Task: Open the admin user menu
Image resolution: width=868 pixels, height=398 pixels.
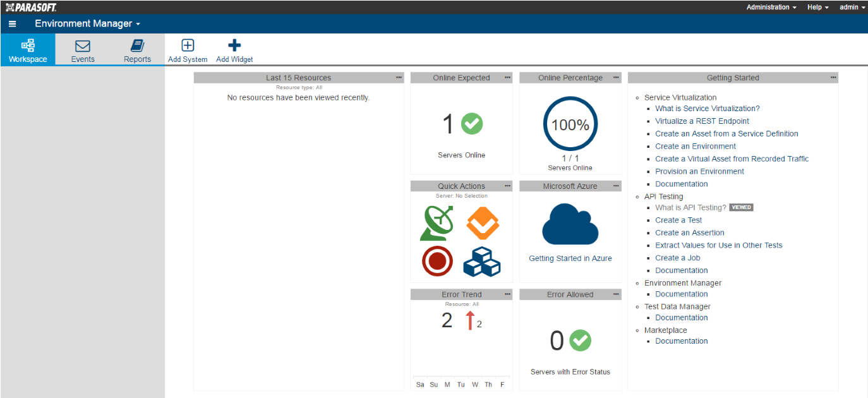Action: [852, 7]
